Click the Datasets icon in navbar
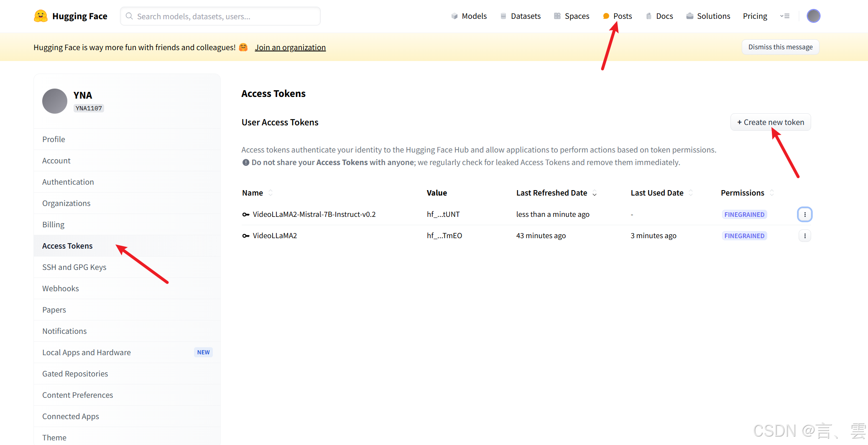 point(503,16)
